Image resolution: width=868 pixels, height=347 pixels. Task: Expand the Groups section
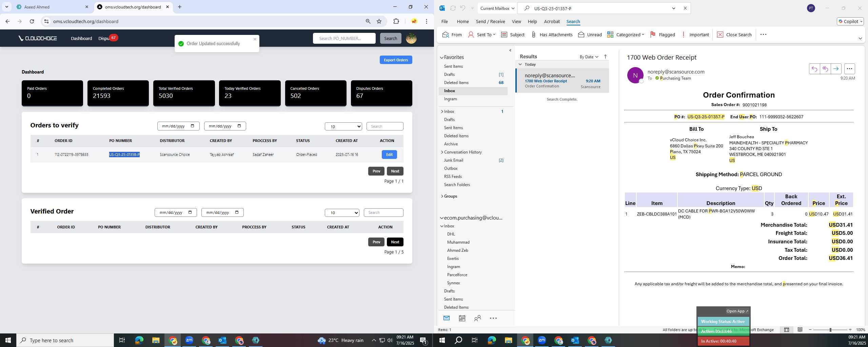(x=442, y=196)
